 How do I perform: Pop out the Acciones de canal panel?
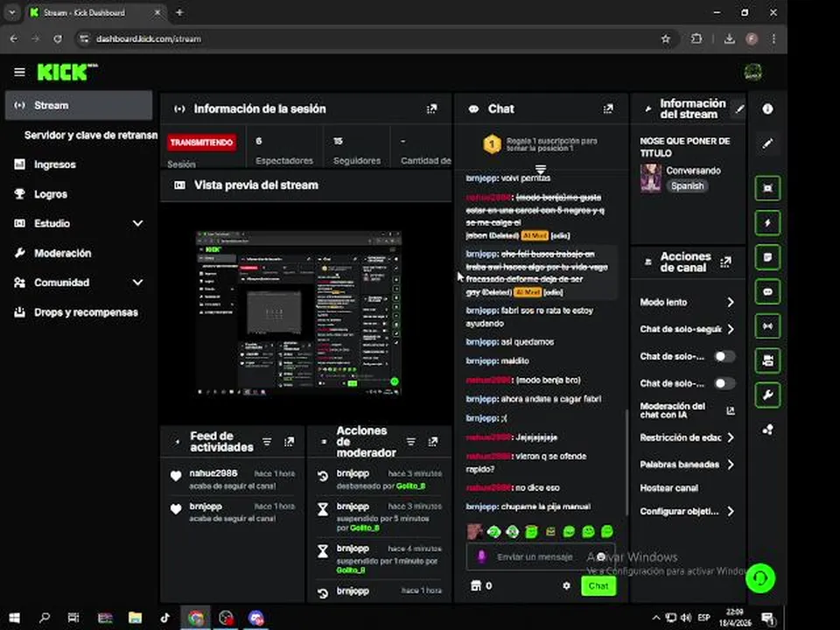click(726, 262)
